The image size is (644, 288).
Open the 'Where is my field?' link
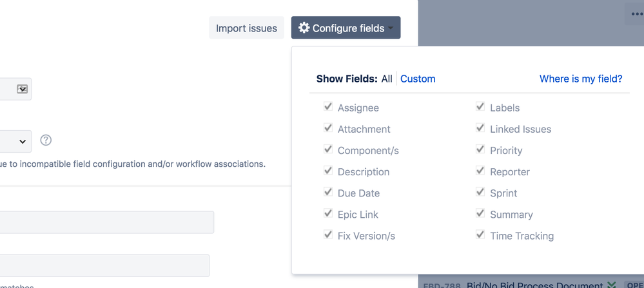581,79
